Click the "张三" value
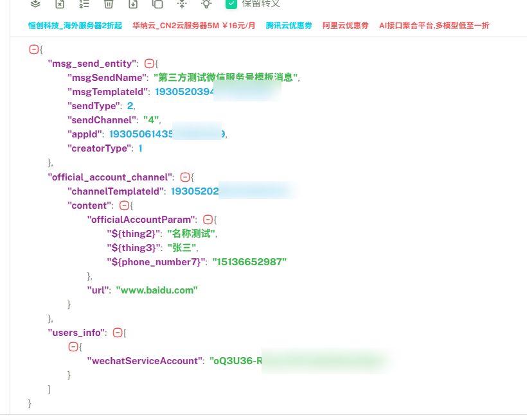The image size is (527, 420). click(x=182, y=248)
